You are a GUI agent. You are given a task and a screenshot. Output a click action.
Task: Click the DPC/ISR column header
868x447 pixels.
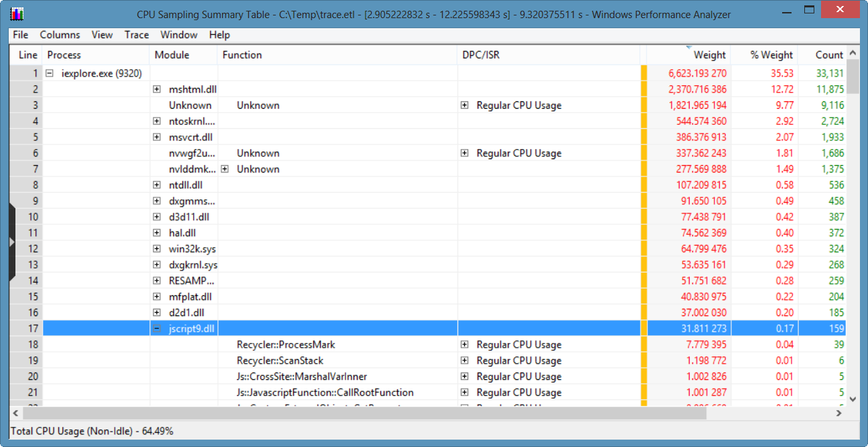pyautogui.click(x=549, y=55)
